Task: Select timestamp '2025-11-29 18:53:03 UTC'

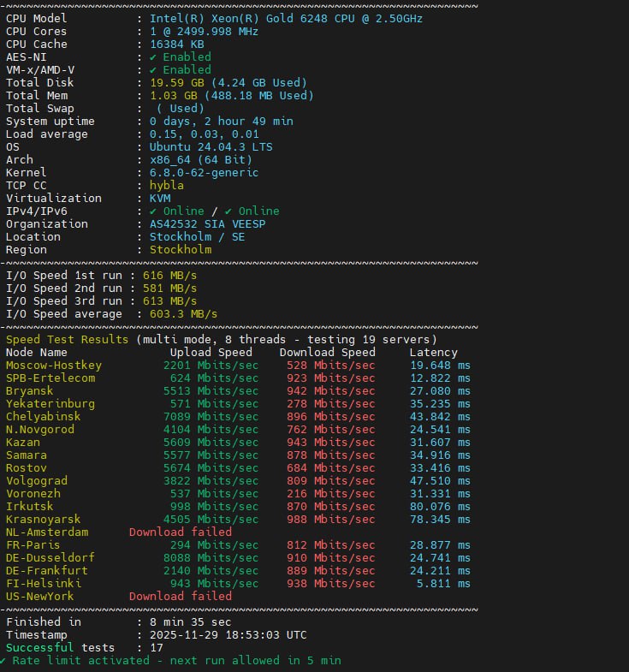Action: 228,635
